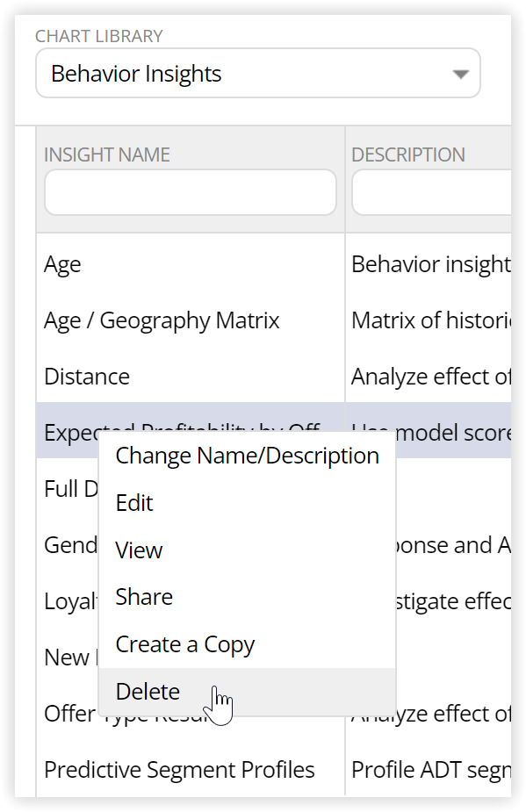Select the Age / Geography Matrix row
Image resolution: width=526 pixels, height=812 pixels.
pos(191,320)
